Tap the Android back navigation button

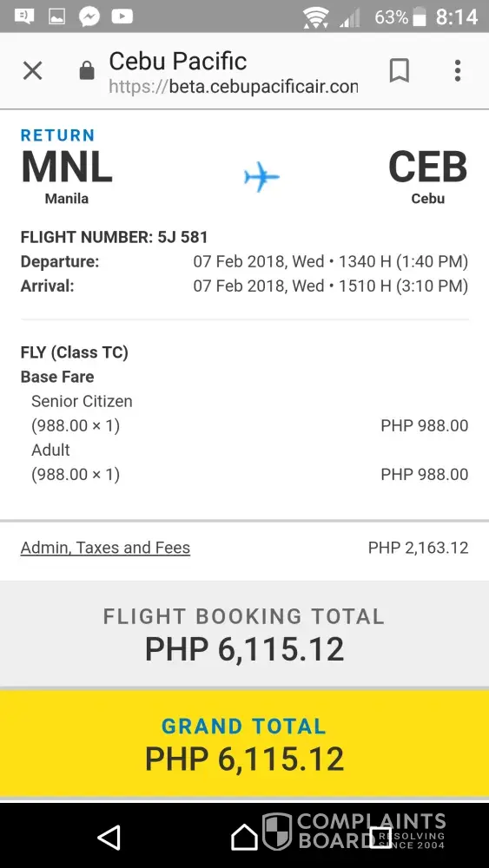click(109, 838)
